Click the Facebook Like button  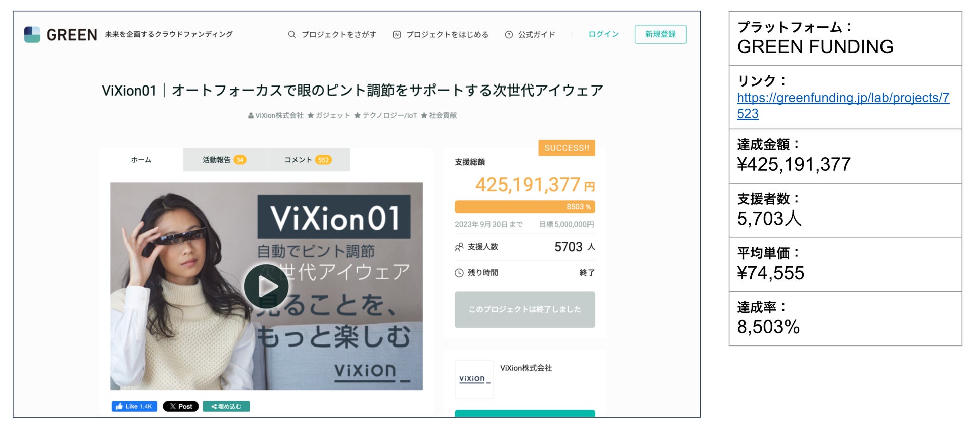[x=134, y=406]
